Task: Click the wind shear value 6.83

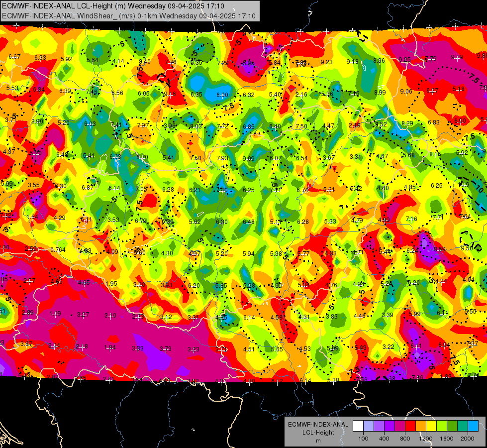Action: pos(434,122)
